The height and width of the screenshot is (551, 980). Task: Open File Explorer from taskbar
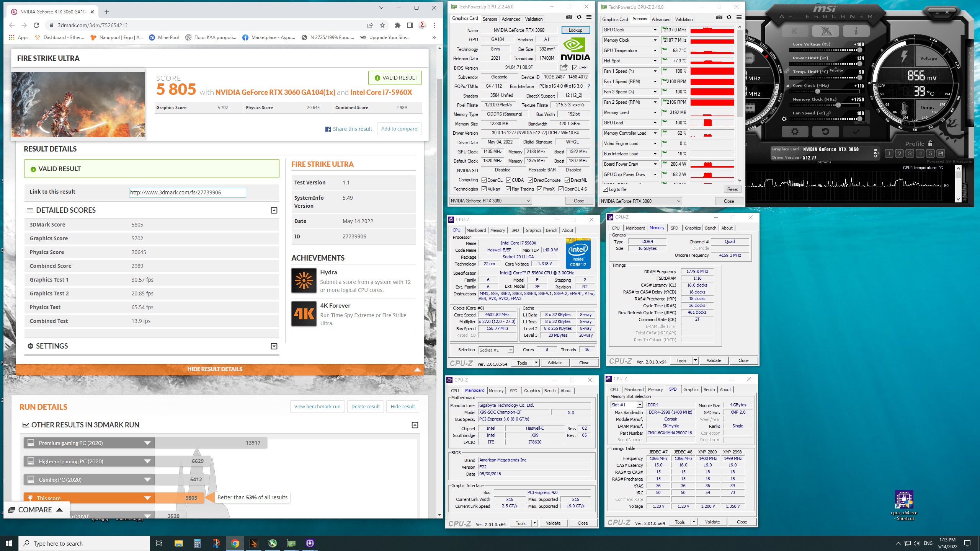179,543
